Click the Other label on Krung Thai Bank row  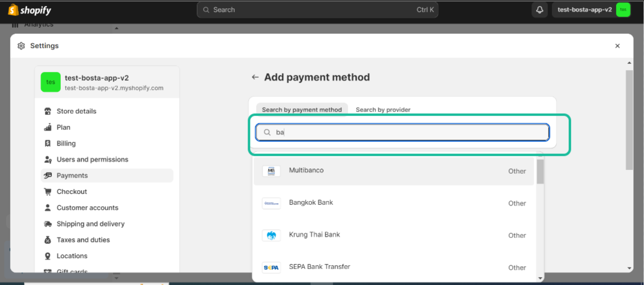click(x=517, y=235)
